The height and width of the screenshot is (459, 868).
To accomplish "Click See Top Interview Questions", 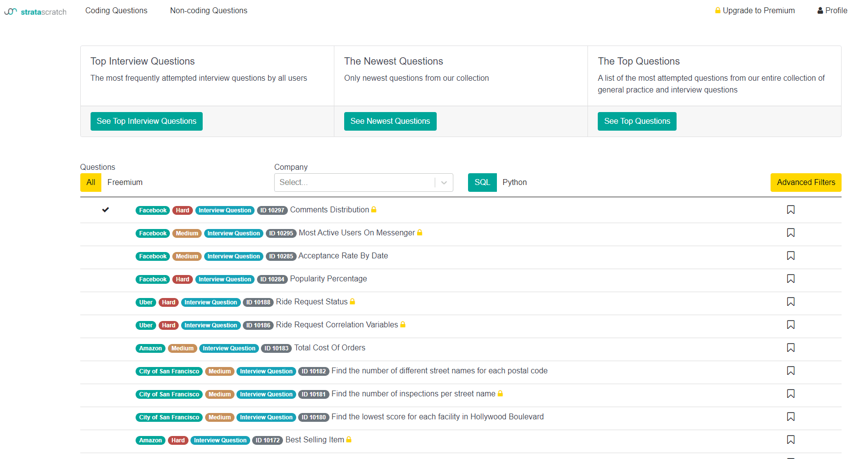I will 146,121.
